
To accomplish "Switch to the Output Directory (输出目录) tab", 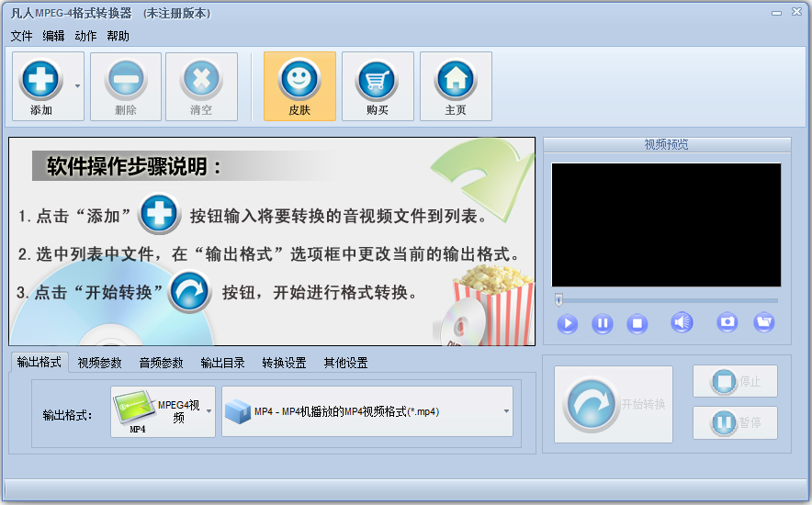I will pyautogui.click(x=222, y=363).
